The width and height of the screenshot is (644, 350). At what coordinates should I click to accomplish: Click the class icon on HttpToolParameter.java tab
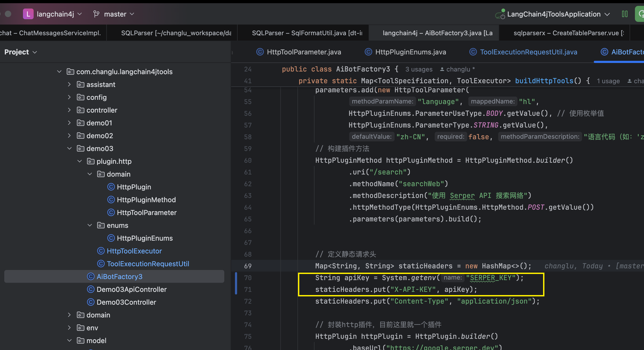260,52
